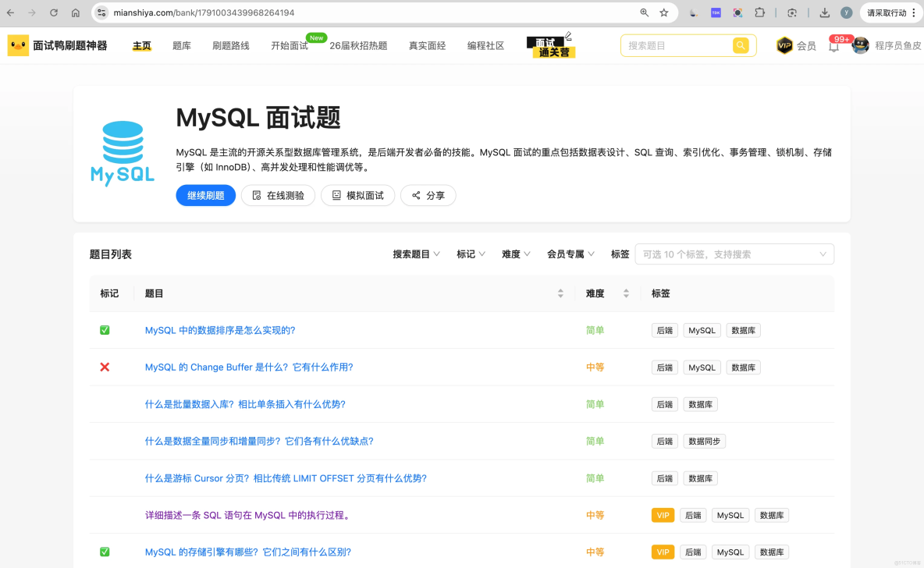Open the 难度 filter dropdown
The image size is (924, 568).
516,254
